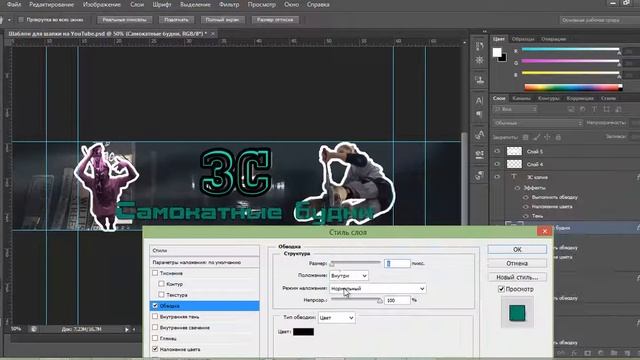Toggle Тень effect eye icon
Image resolution: width=640 pixels, height=360 pixels.
click(x=526, y=216)
